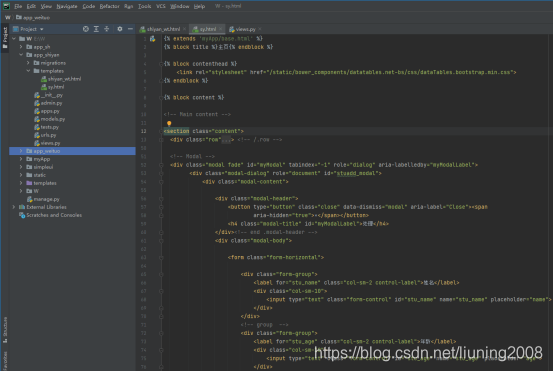Fold the myModal div at line 52
This screenshot has width=553, height=372.
162,165
